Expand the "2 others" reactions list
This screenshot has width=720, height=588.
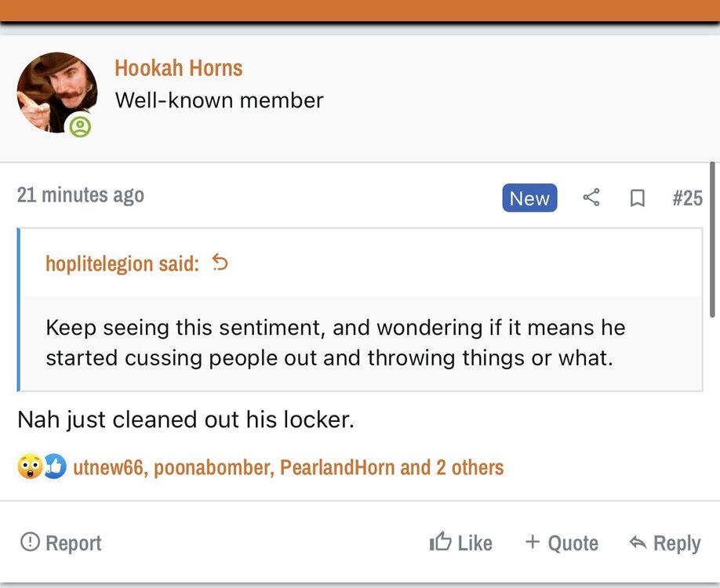(470, 468)
